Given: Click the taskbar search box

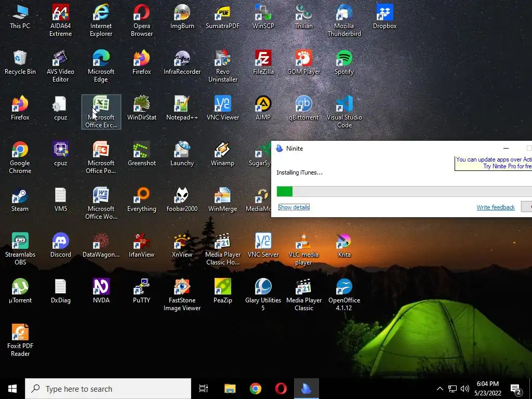Looking at the screenshot, I should pos(108,389).
